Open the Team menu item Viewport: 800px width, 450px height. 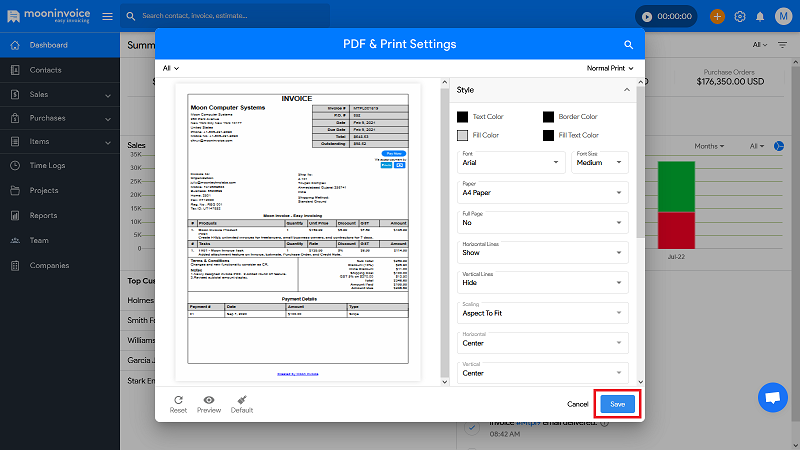pos(60,240)
